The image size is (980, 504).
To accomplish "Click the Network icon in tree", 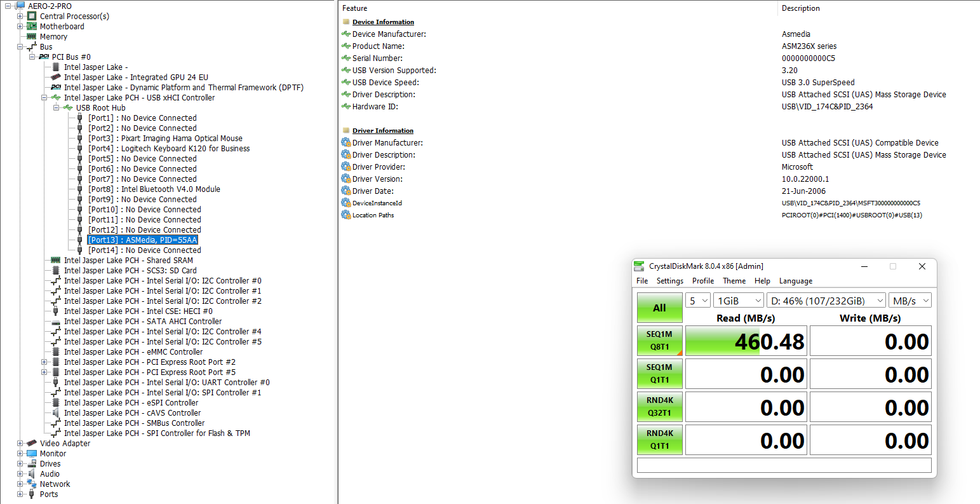I will pyautogui.click(x=32, y=484).
